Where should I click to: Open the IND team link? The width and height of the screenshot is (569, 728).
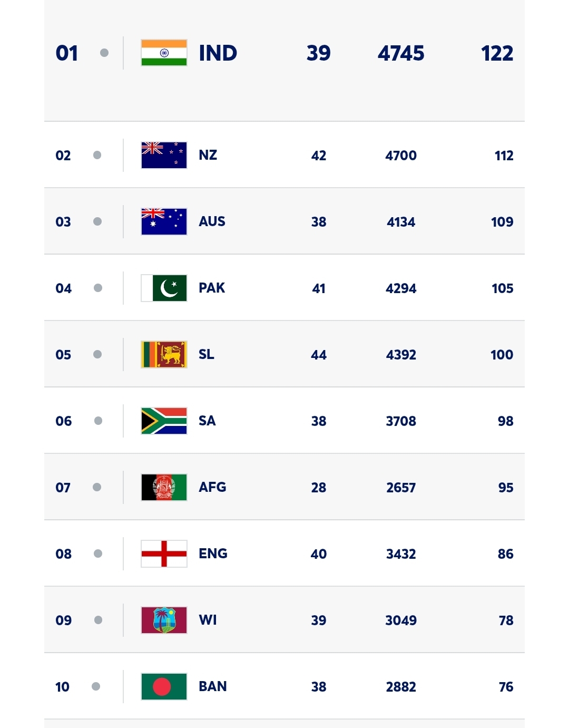coord(218,53)
